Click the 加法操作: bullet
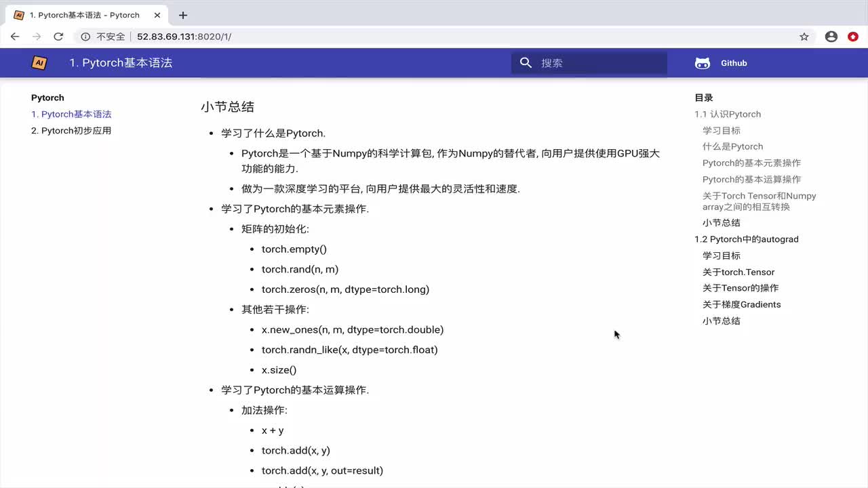The width and height of the screenshot is (868, 488). 264,411
